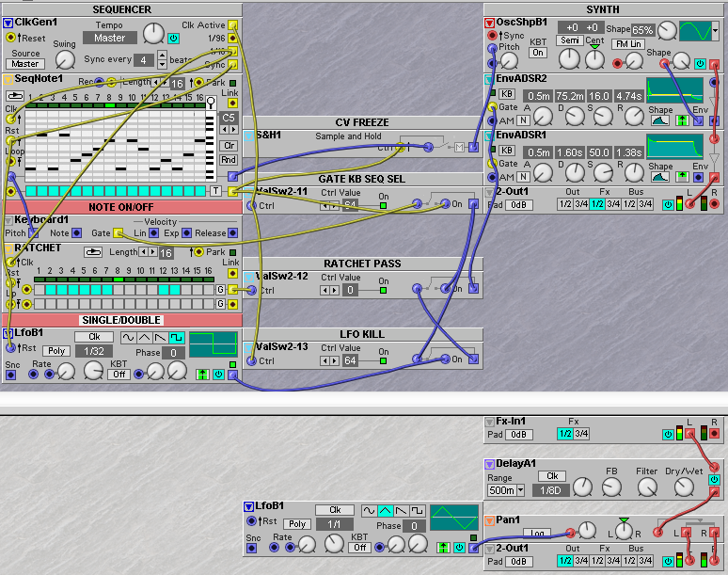Select Fx 1/2 output in synth 2-Out1
Screen dimensions: 728x575
597,205
